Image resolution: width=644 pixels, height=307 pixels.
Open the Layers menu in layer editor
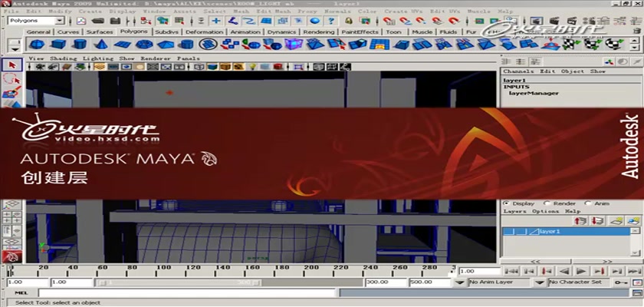[514, 211]
